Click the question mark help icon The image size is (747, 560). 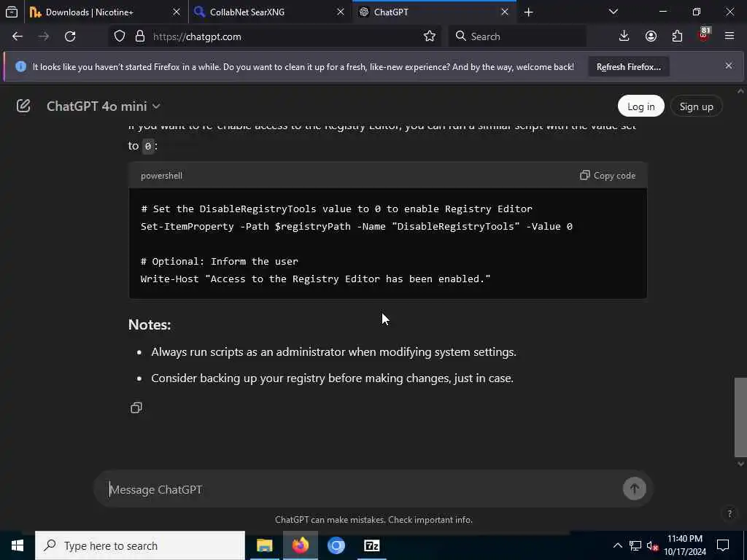[x=729, y=513]
